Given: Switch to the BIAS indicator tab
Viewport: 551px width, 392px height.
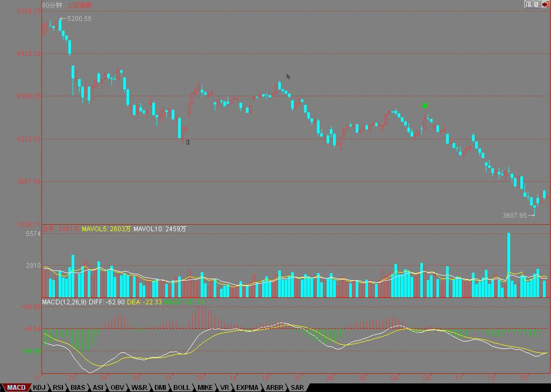Looking at the screenshot, I should [78, 388].
